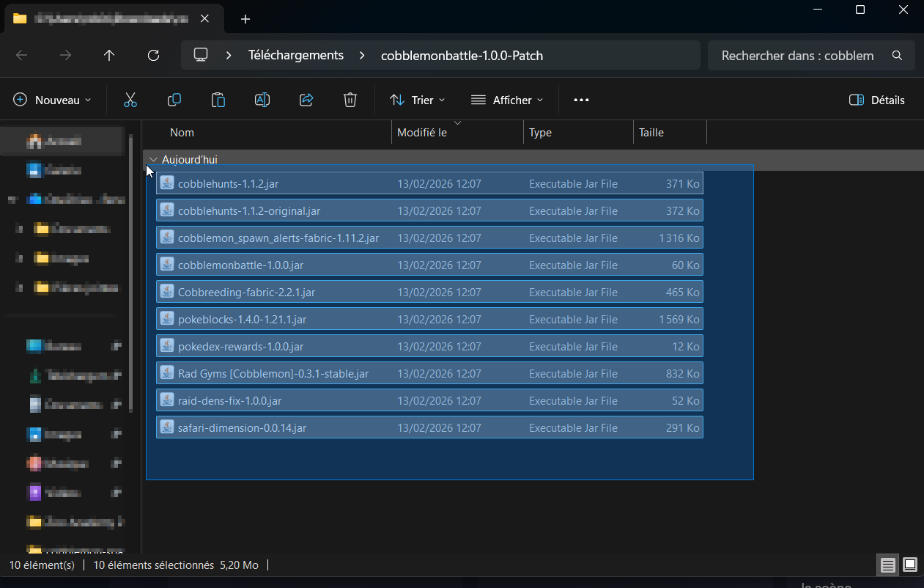This screenshot has width=924, height=588.
Task: Click the Paste icon
Action: click(218, 100)
